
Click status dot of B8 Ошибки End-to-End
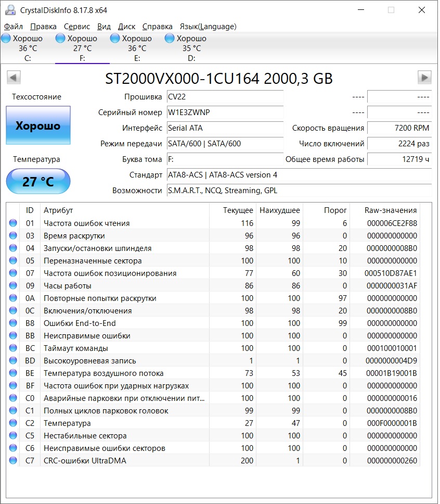(x=13, y=323)
